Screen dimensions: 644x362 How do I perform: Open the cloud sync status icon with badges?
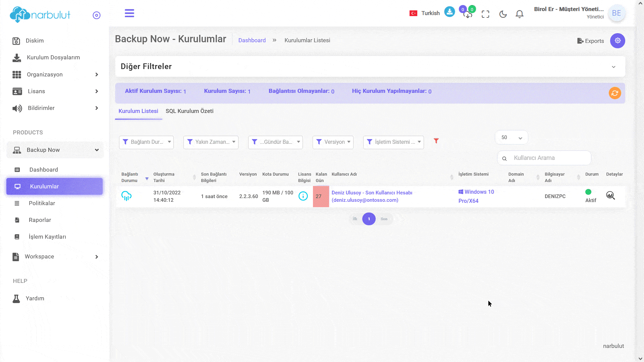click(x=468, y=12)
